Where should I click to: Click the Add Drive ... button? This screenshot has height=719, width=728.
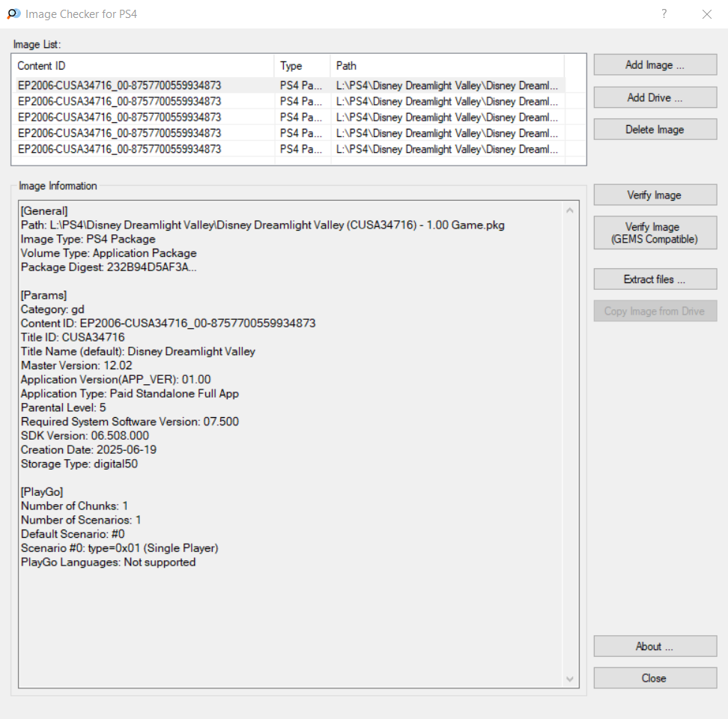point(655,97)
